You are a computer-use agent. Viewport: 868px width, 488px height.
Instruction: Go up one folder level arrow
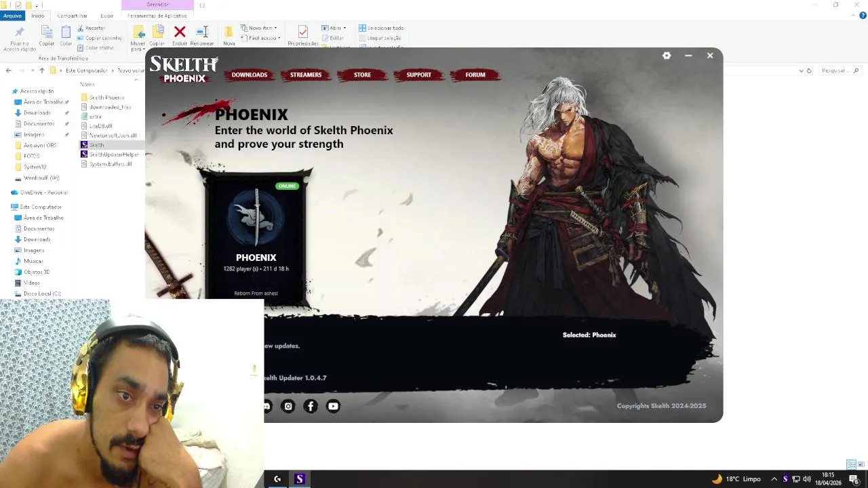(42, 70)
